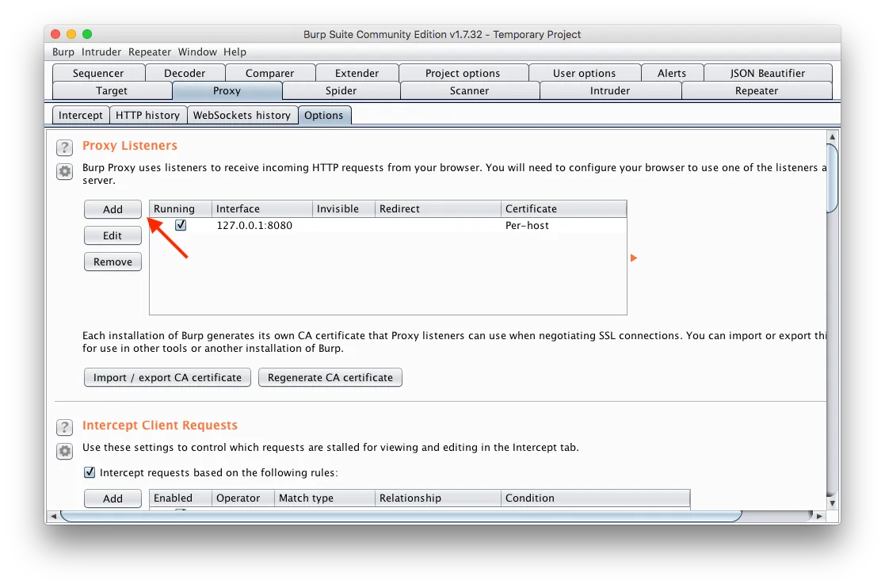
Task: Open the Burp menu
Action: (x=63, y=52)
